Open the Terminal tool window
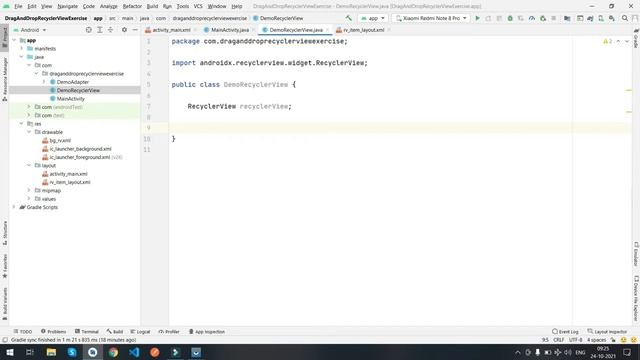 (x=87, y=331)
